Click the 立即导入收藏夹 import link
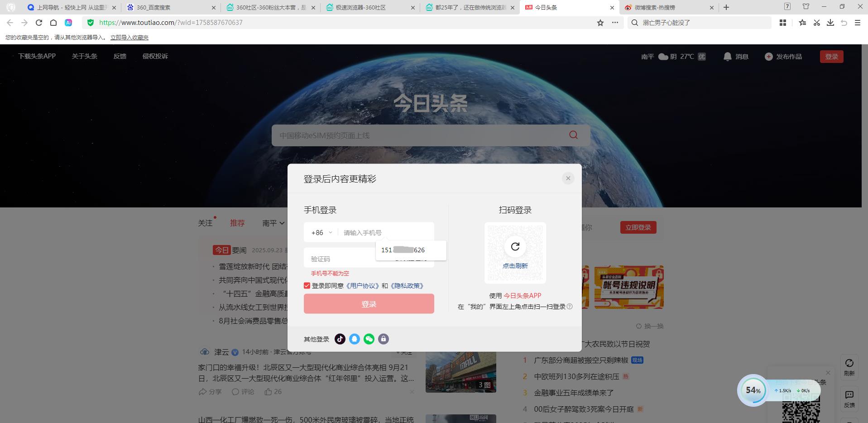Viewport: 868px width, 423px height. [x=129, y=38]
